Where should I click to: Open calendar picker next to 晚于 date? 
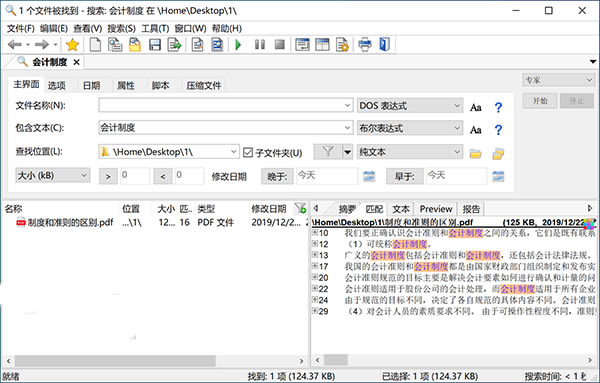[369, 176]
